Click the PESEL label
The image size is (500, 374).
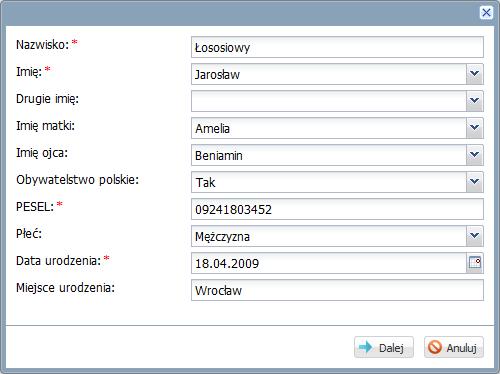click(x=35, y=207)
